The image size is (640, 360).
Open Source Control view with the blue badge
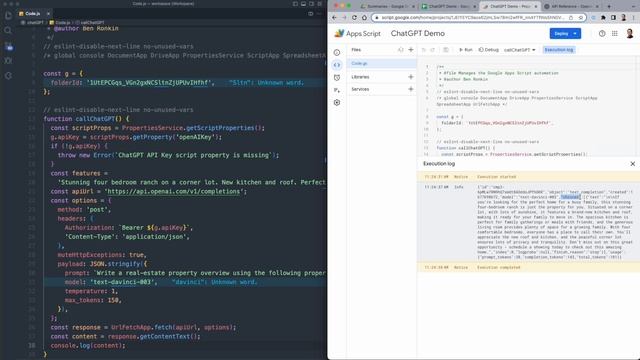[9, 46]
